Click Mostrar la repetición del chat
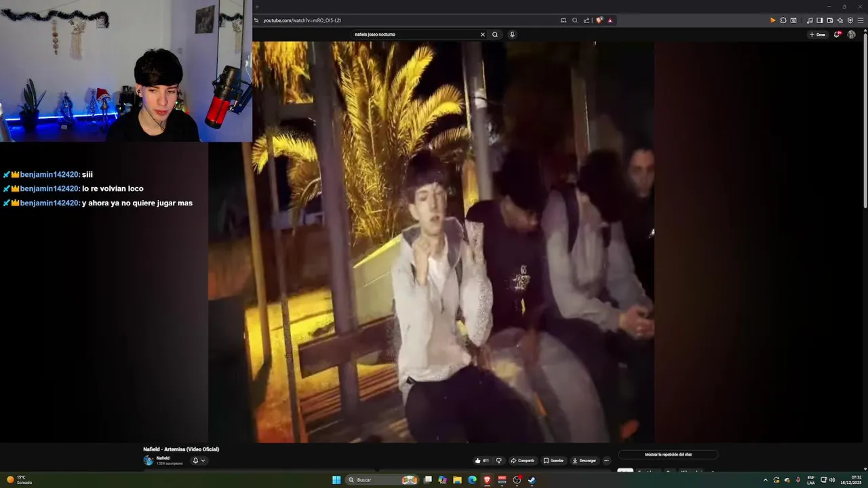Viewport: 868px width, 488px height. 668,454
